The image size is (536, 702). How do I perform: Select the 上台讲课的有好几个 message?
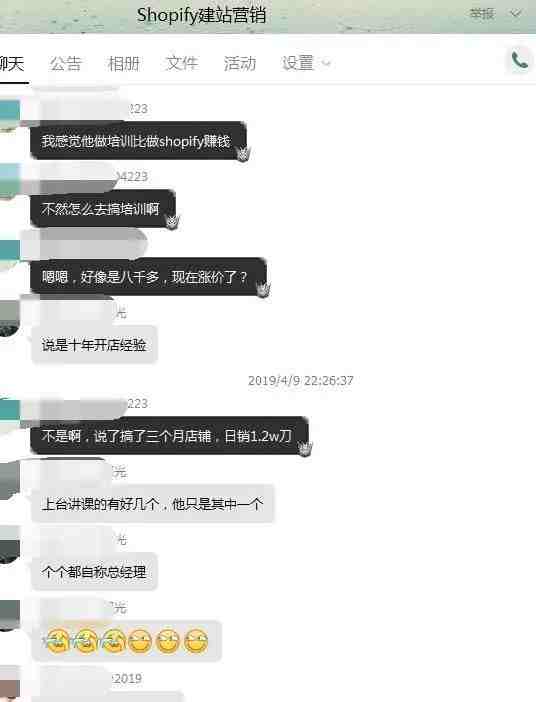pyautogui.click(x=152, y=504)
